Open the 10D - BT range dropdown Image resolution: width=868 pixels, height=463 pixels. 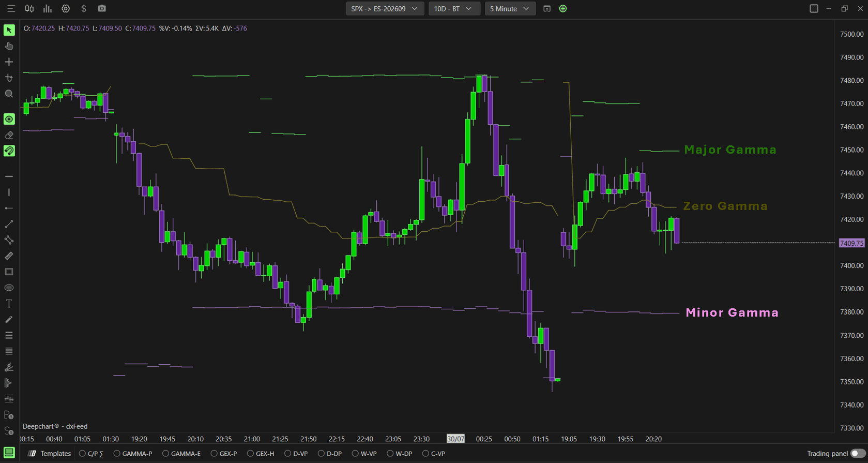(454, 9)
